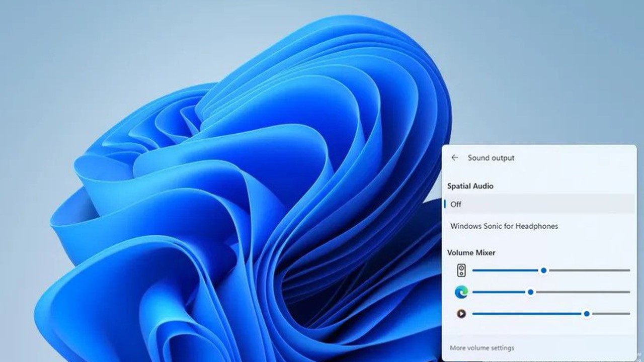Click the speaker device icon in Volume Mixer
644x362 pixels.
[x=461, y=270]
